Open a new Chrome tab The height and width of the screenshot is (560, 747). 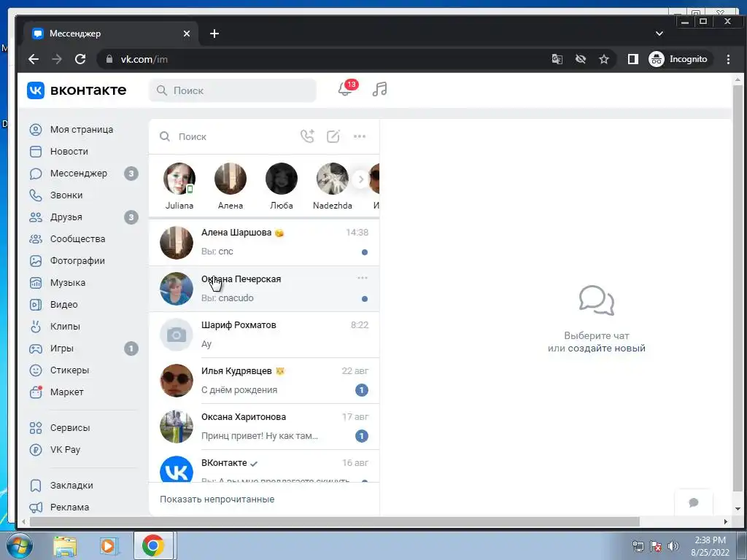coord(214,34)
